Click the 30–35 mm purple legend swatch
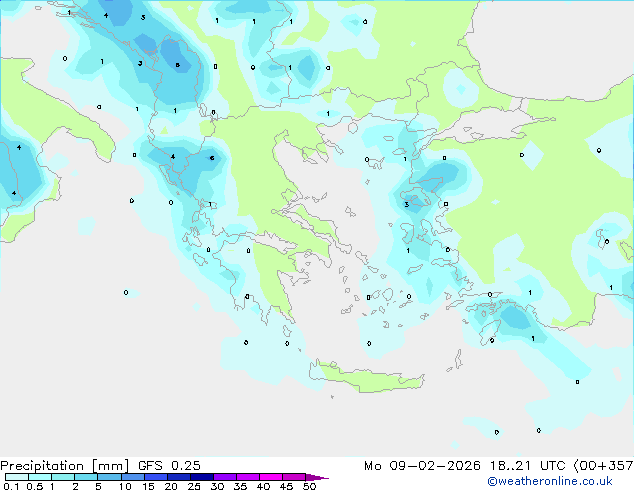This screenshot has height=490, width=634. [x=225, y=477]
